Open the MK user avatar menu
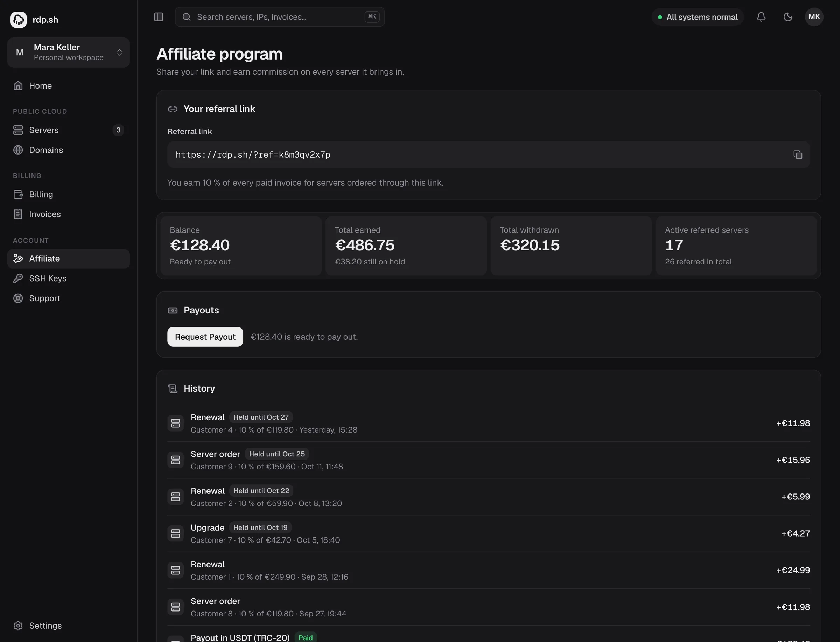 [814, 17]
